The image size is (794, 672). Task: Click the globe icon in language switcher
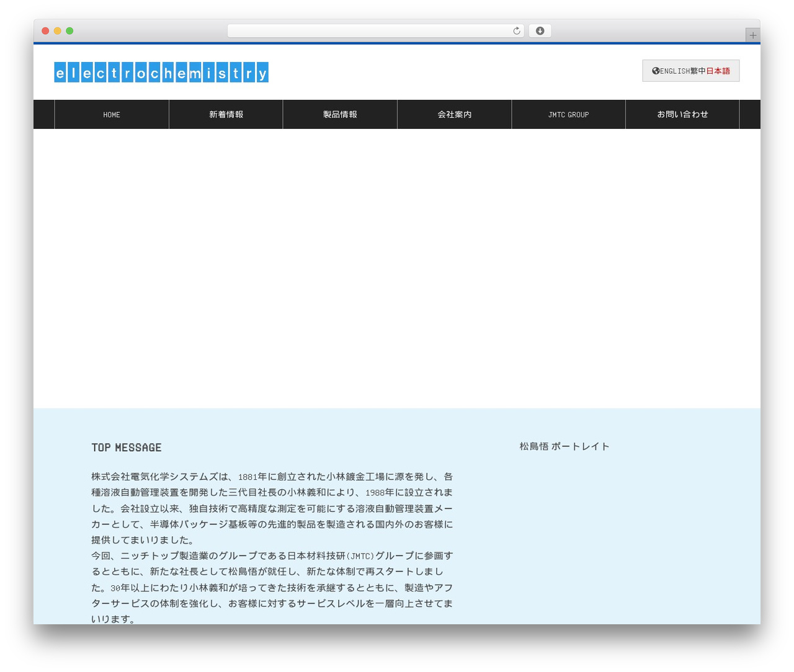click(x=656, y=71)
